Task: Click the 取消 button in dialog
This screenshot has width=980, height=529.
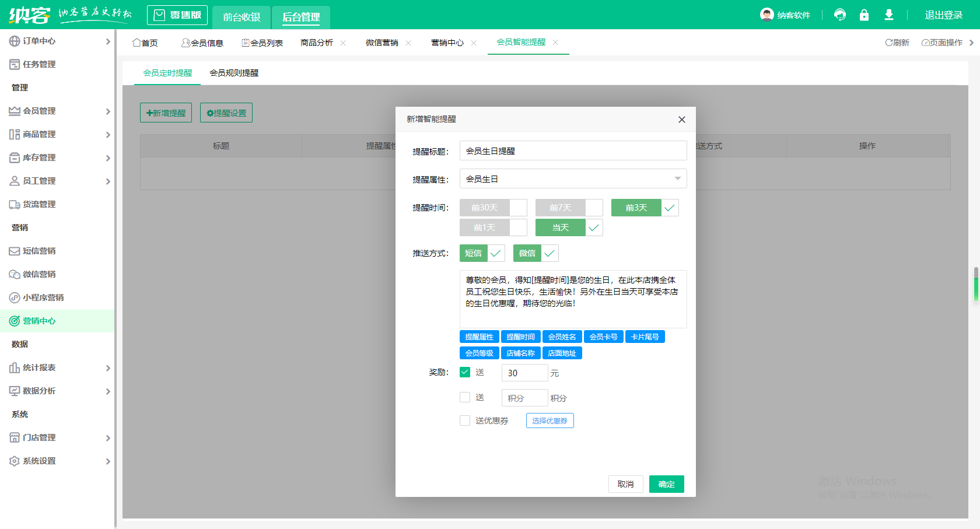Action: (x=626, y=484)
